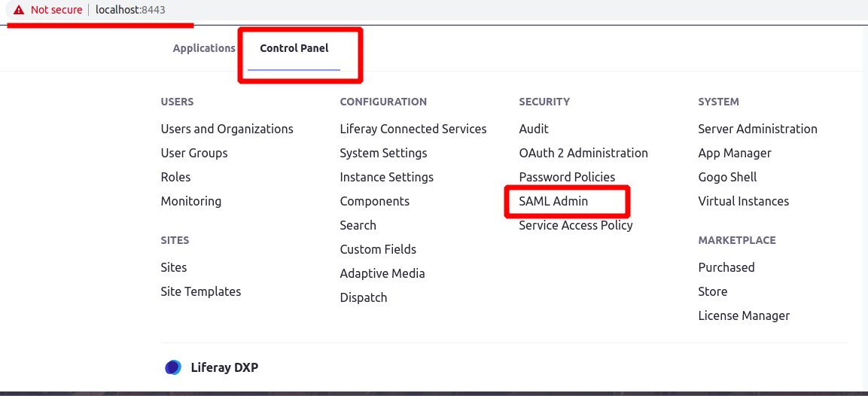Open OAuth 2 Administration

click(583, 153)
